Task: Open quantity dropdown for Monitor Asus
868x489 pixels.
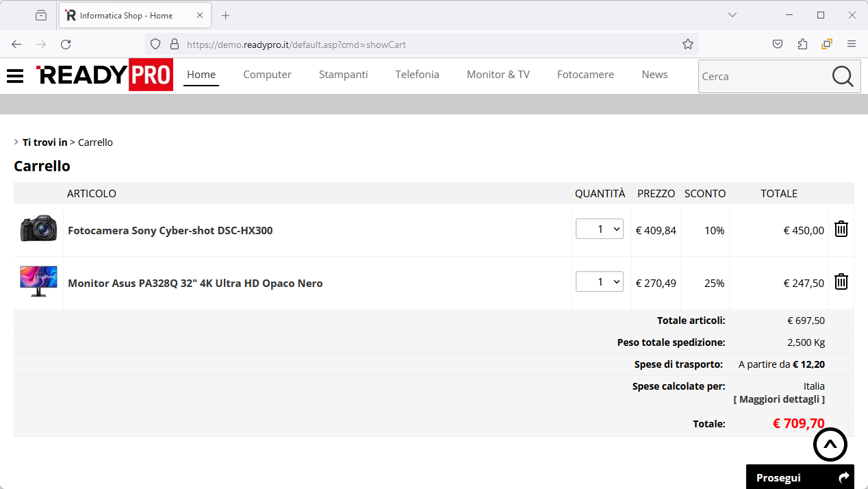Action: pos(600,281)
